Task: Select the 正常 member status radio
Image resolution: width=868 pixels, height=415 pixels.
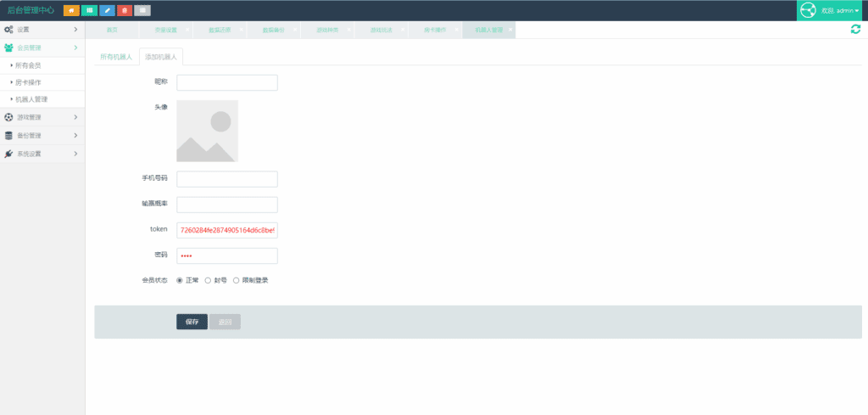Action: 180,280
